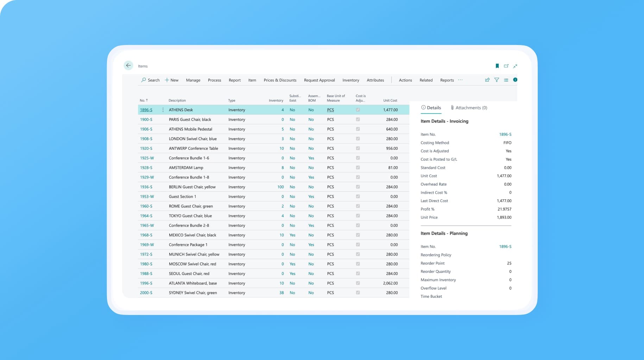Toggle Cost is Adjusted for PARIS Guest Chair

(x=358, y=120)
